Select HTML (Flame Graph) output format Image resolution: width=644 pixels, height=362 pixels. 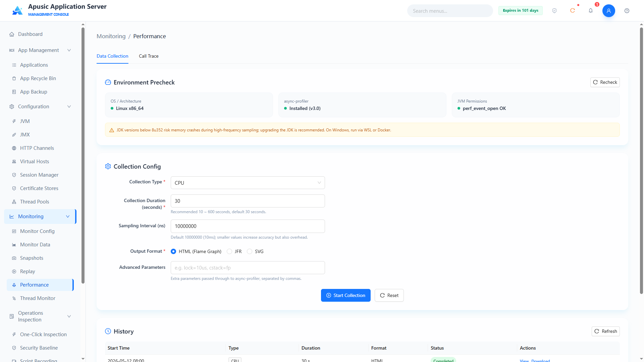coord(196,251)
